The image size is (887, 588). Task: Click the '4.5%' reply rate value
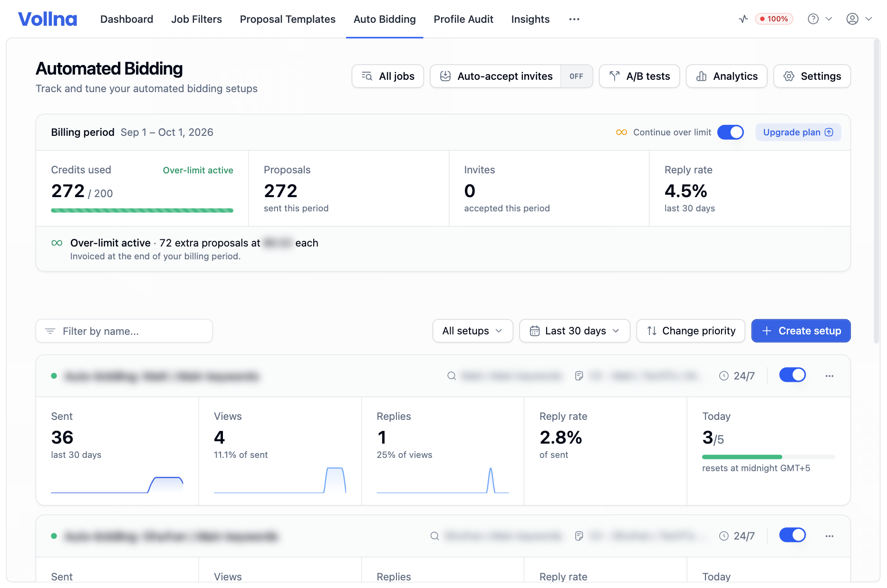pyautogui.click(x=686, y=191)
